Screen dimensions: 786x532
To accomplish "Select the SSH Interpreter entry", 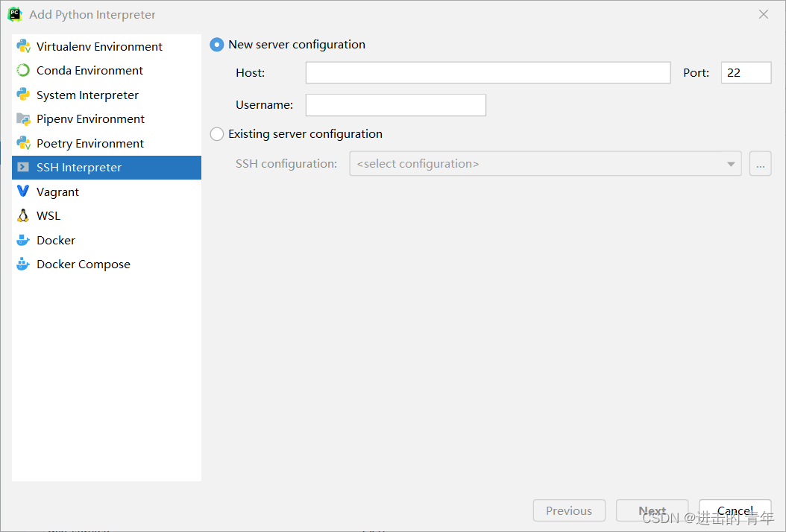I will tap(107, 168).
